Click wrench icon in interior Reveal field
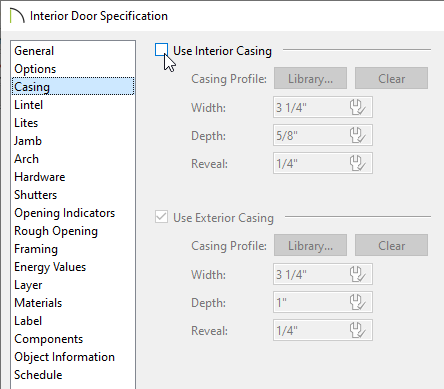The width and height of the screenshot is (444, 389). coord(358,163)
